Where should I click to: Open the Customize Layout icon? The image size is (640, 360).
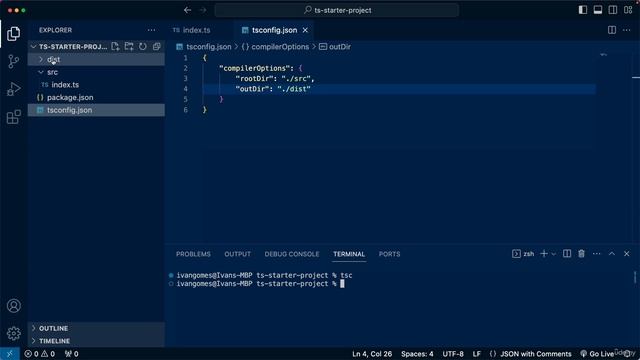tap(628, 10)
